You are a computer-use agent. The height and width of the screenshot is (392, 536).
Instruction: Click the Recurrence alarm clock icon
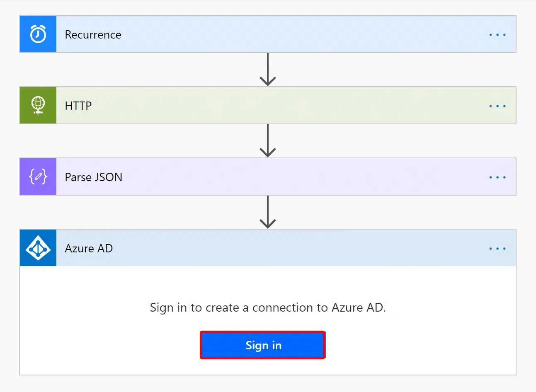pyautogui.click(x=38, y=34)
